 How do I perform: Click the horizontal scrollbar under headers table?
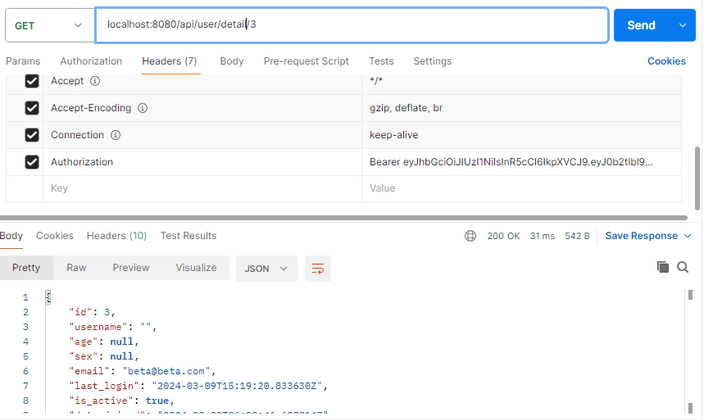point(340,217)
